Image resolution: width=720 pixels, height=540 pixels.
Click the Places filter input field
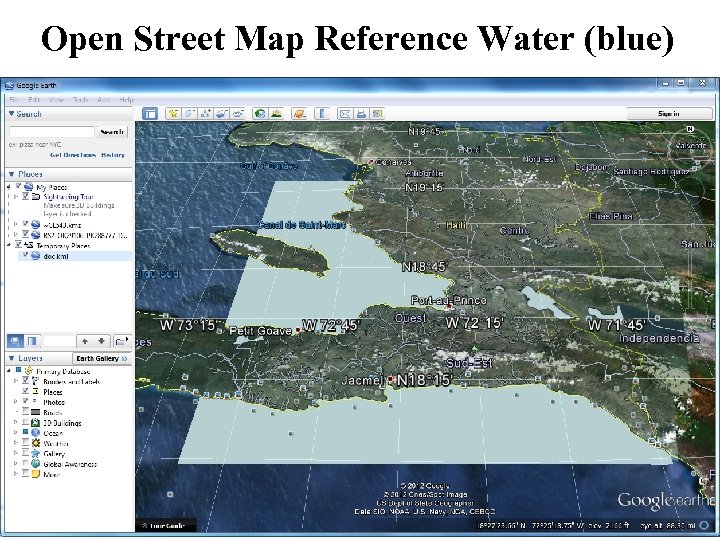(59, 341)
